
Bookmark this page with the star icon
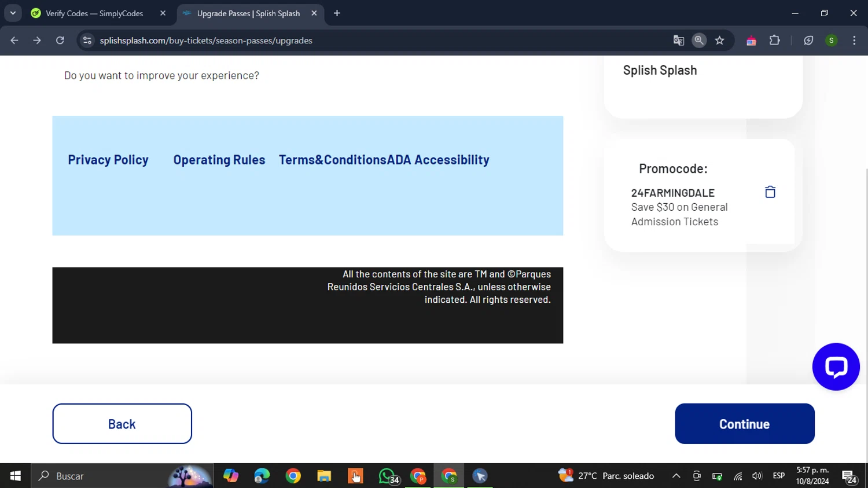click(719, 41)
